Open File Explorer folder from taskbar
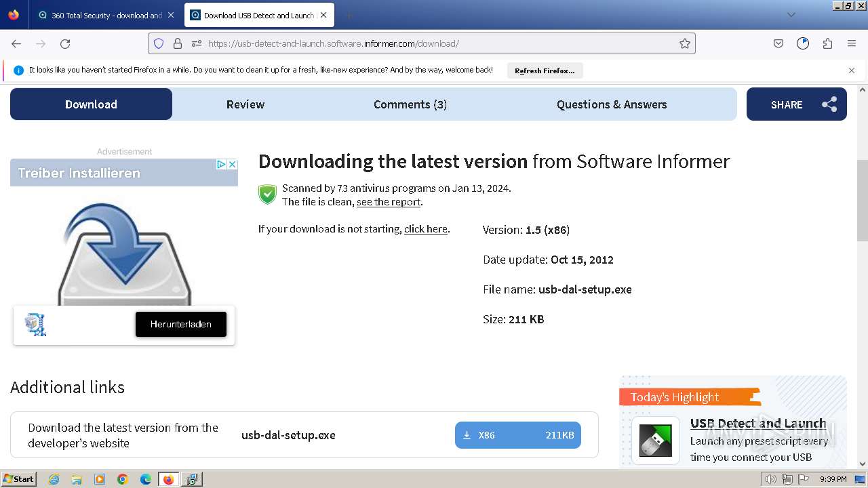The width and height of the screenshot is (868, 488). [x=77, y=479]
